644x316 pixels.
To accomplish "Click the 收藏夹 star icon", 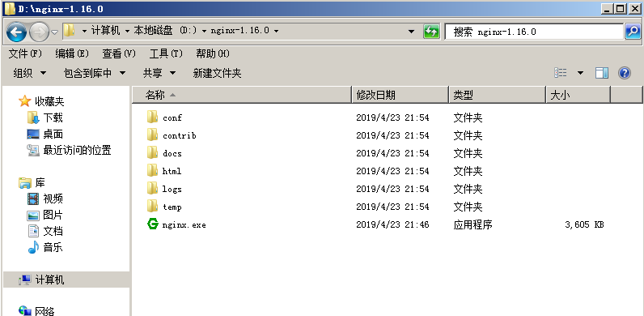I will click(x=24, y=100).
